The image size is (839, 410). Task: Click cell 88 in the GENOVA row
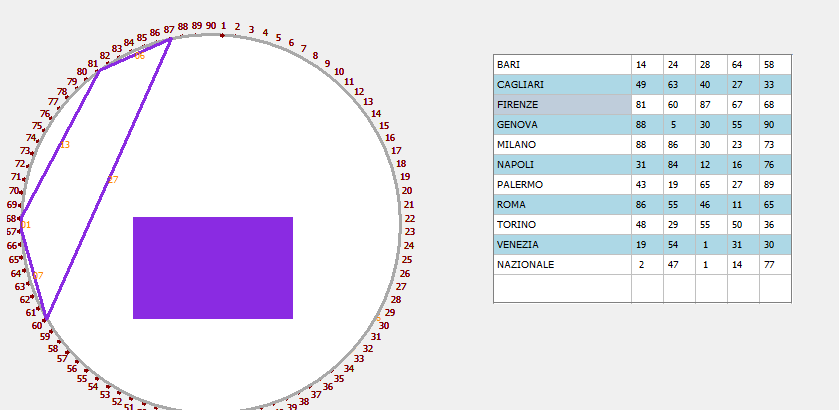click(647, 125)
